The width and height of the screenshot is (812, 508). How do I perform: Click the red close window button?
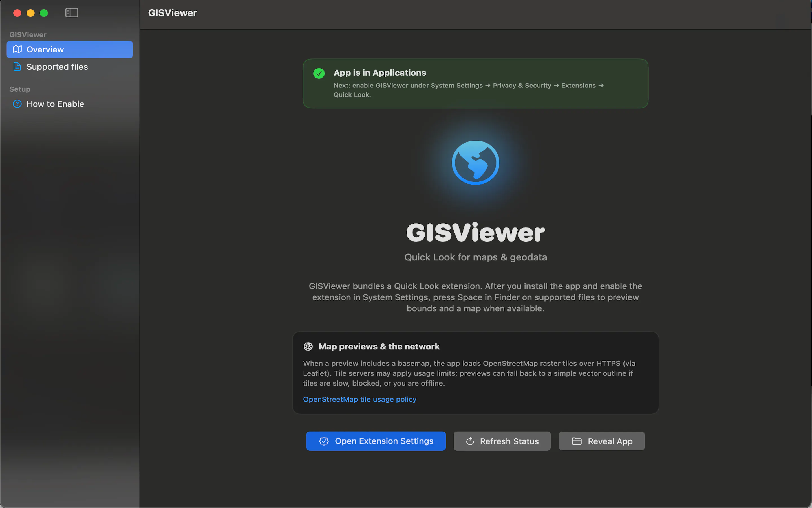(x=17, y=13)
